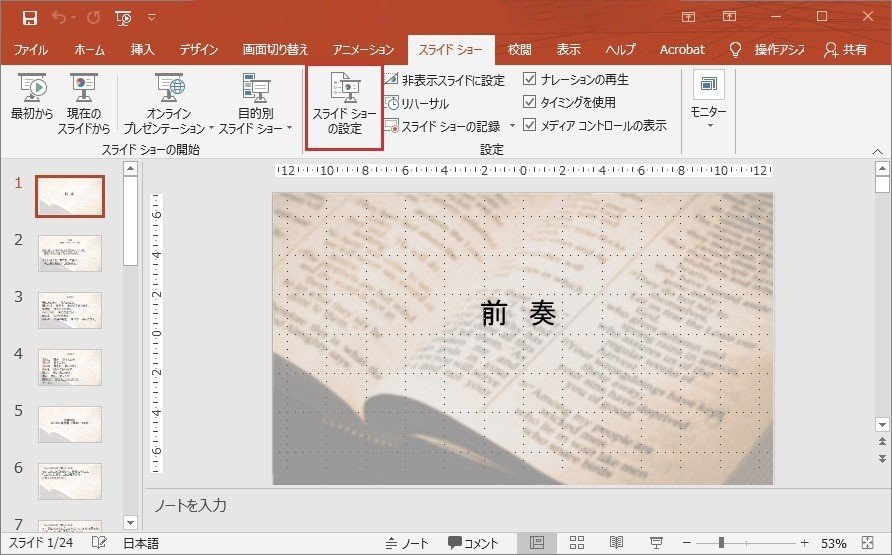Toggle メディア コントロールの表示 checkbox
Image resolution: width=892 pixels, height=555 pixels.
coord(529,125)
